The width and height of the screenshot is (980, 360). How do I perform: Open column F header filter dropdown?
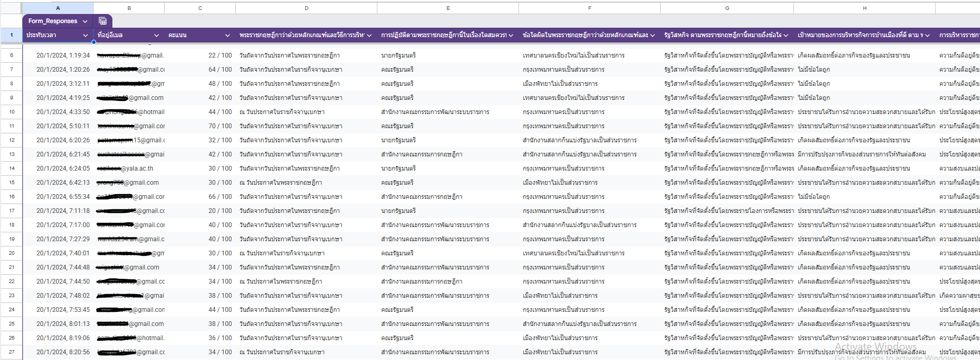pos(652,35)
